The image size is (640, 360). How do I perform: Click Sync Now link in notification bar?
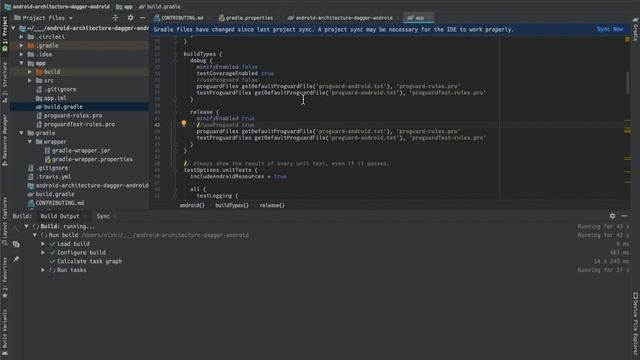point(610,29)
